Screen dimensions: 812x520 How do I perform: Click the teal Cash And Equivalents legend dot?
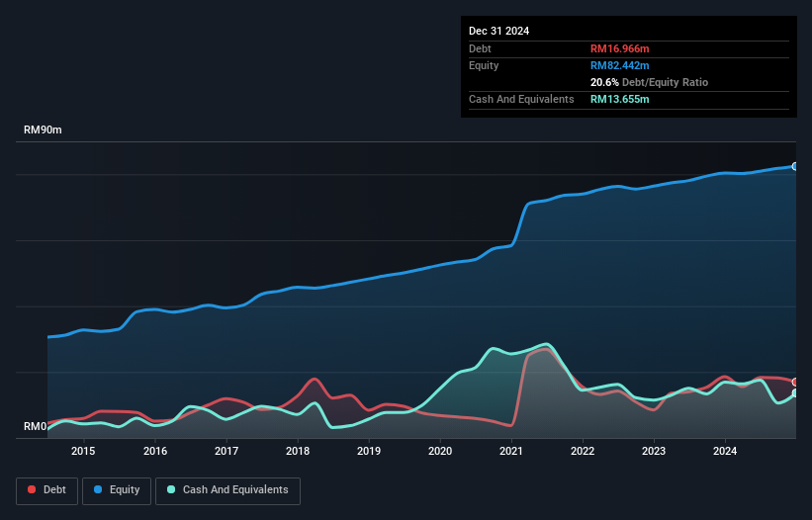coord(171,489)
